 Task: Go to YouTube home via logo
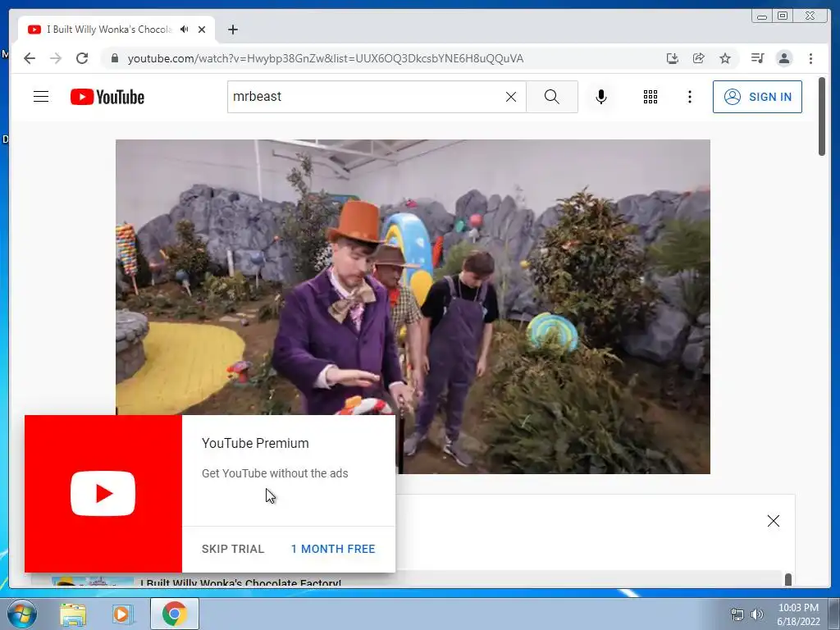tap(107, 97)
